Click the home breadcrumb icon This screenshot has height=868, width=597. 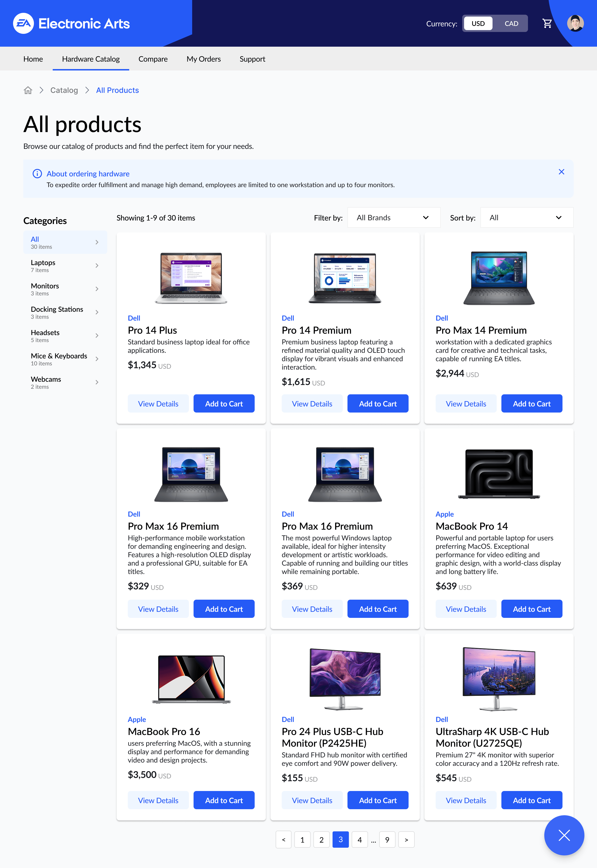(28, 90)
